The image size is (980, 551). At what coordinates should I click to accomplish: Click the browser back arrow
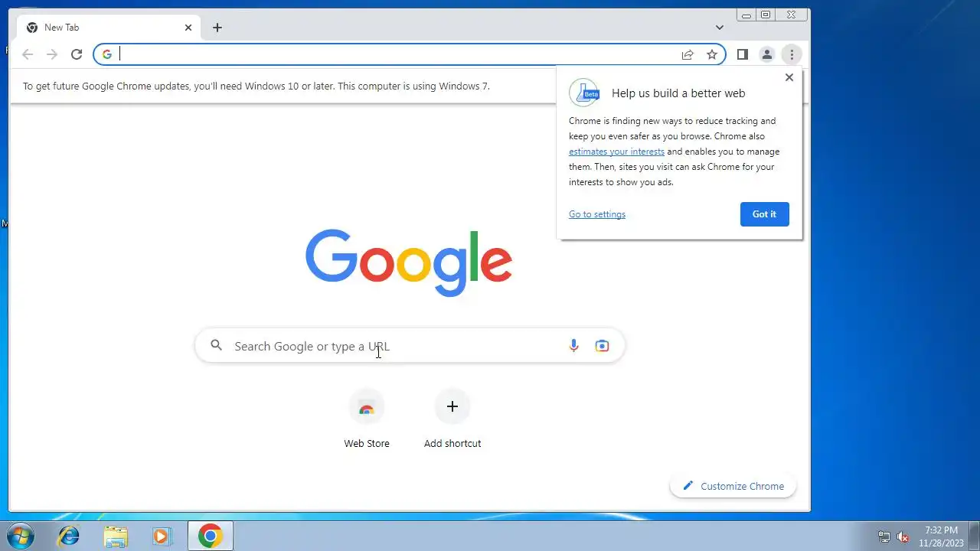point(28,54)
